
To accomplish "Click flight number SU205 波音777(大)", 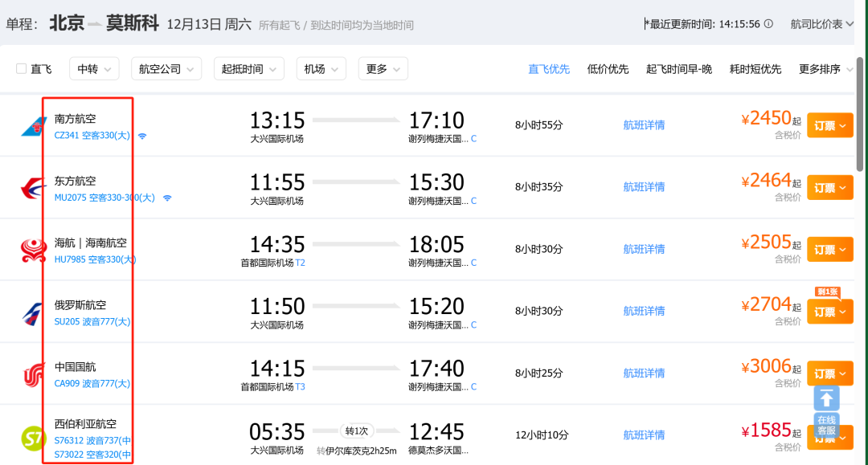I will (x=92, y=321).
